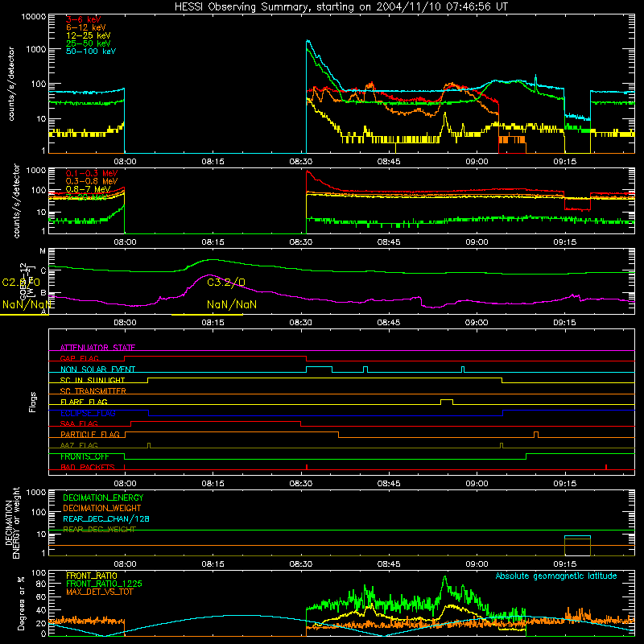Click the FLARE_FLAG label
This screenshot has height=644, width=644.
(84, 402)
